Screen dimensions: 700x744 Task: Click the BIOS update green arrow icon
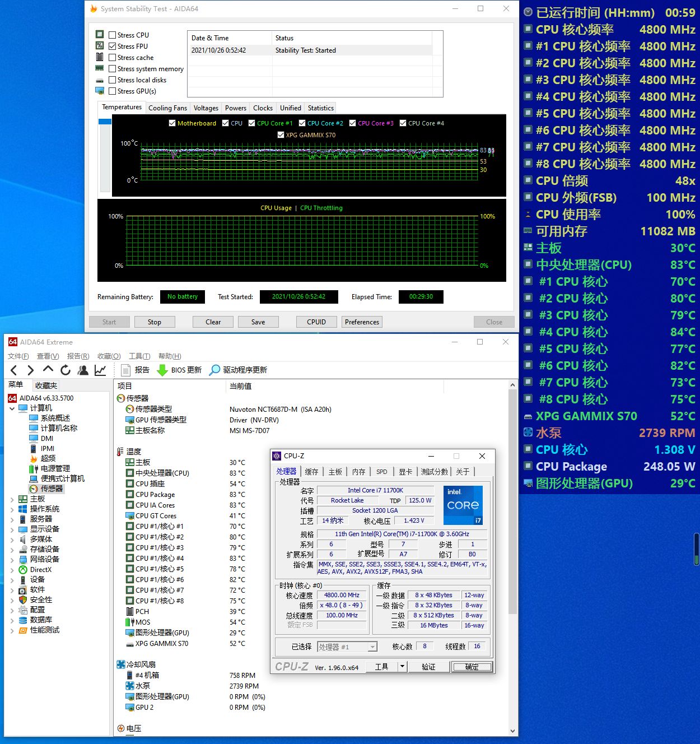(162, 370)
